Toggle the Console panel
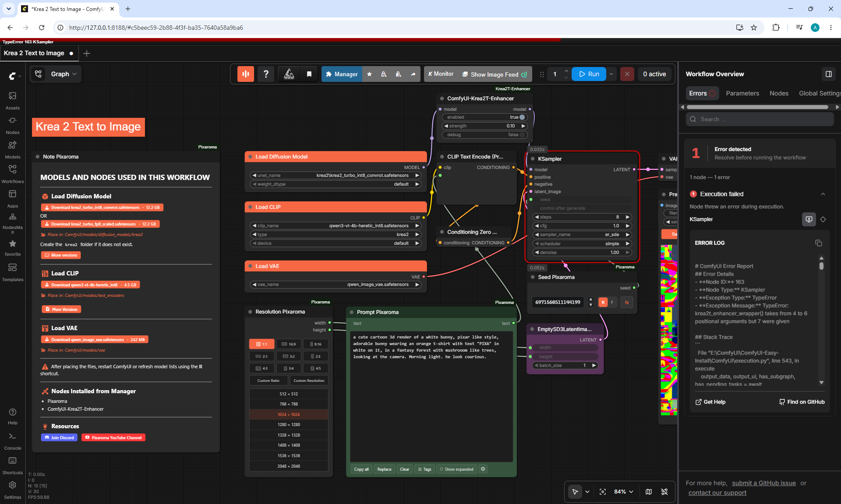The image size is (841, 504). coord(13,441)
